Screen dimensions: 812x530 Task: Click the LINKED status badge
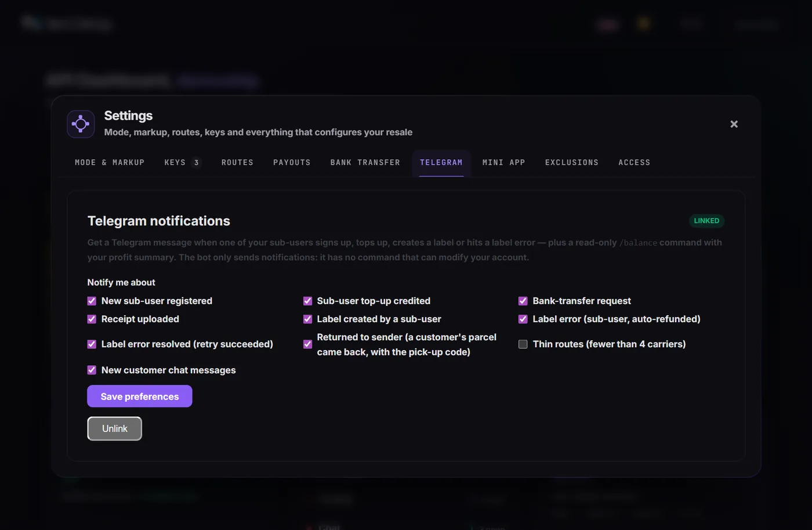point(706,221)
